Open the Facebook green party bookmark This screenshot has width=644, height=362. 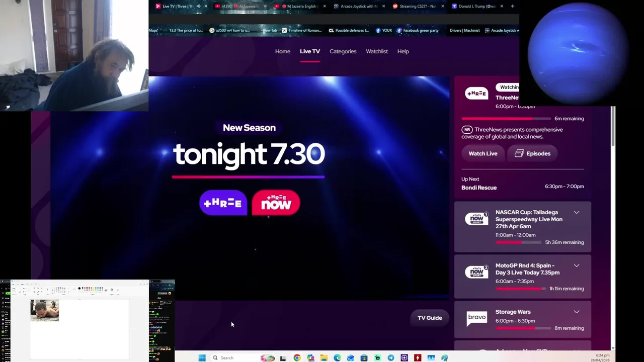point(417,30)
